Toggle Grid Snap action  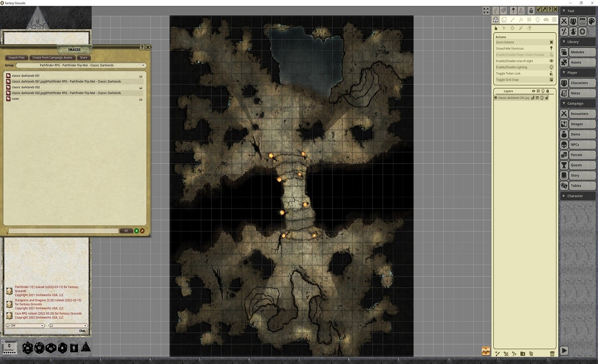coord(525,79)
